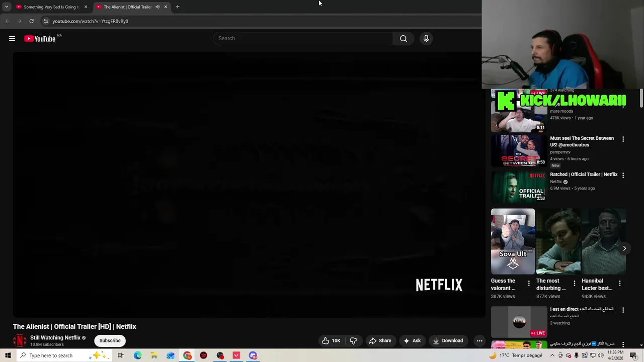The image size is (644, 362).
Task: Open File Explorer from taskbar
Action: [x=154, y=355]
